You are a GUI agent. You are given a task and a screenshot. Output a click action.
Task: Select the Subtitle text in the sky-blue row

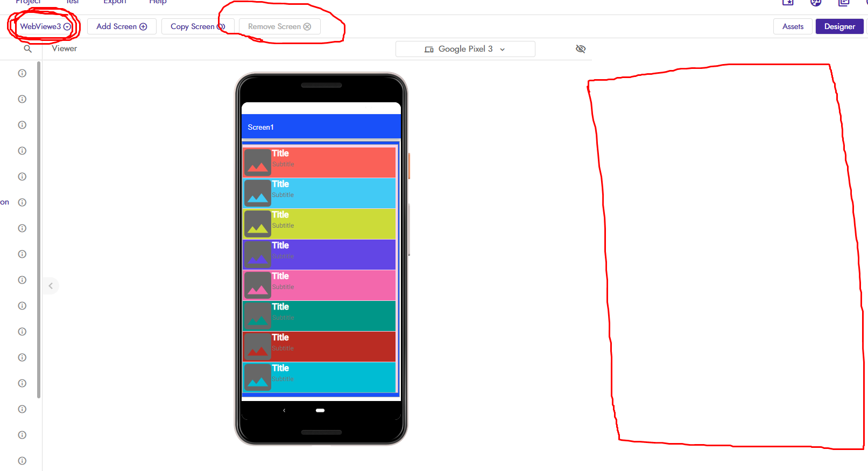coord(283,195)
